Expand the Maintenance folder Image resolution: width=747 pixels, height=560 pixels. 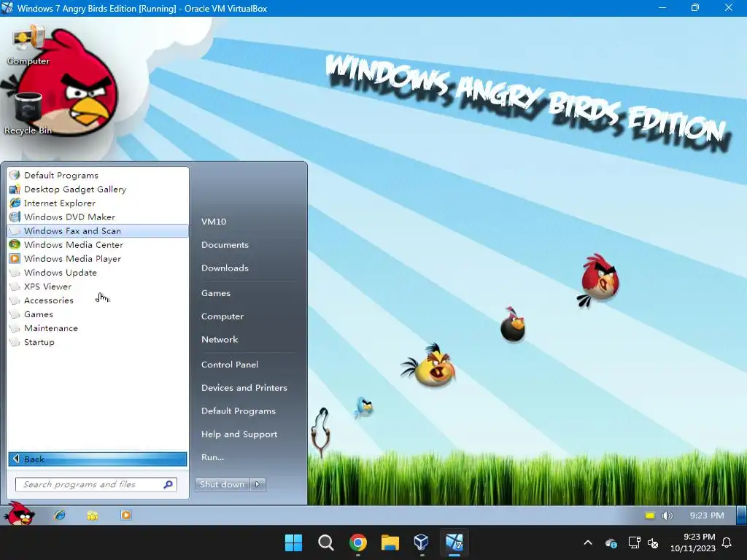coord(98,328)
